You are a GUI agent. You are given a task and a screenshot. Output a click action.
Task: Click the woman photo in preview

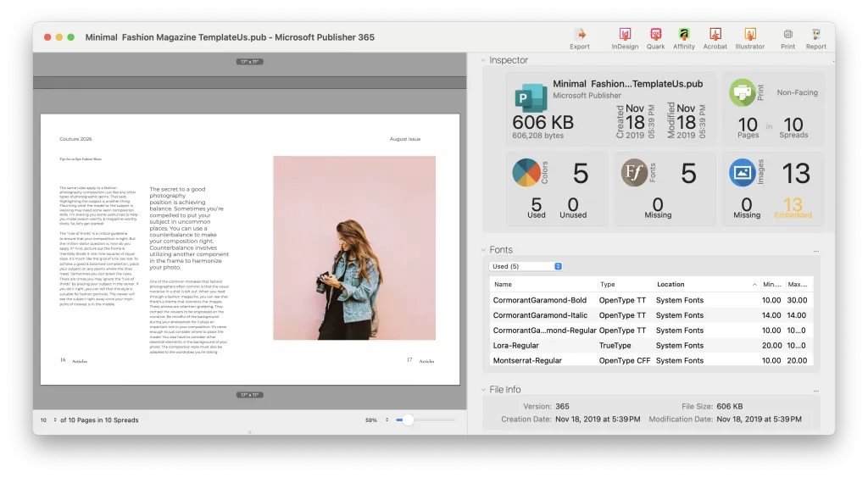(x=354, y=247)
